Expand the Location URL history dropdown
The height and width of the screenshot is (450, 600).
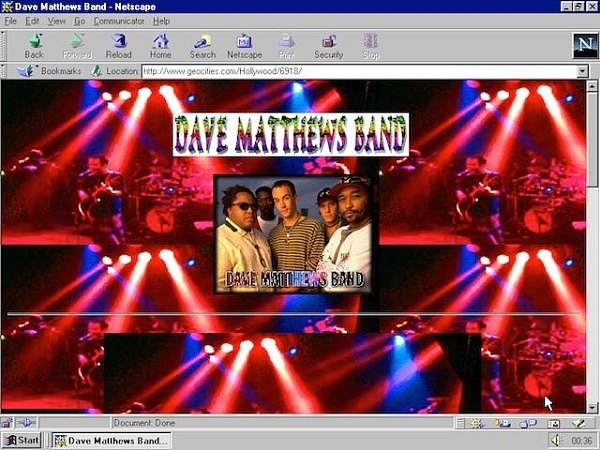point(582,71)
